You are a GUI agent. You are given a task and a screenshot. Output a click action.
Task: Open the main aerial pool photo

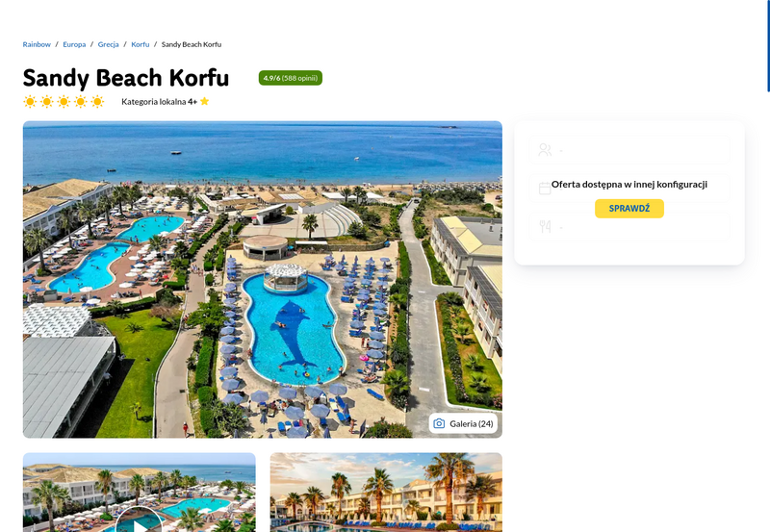pos(262,279)
